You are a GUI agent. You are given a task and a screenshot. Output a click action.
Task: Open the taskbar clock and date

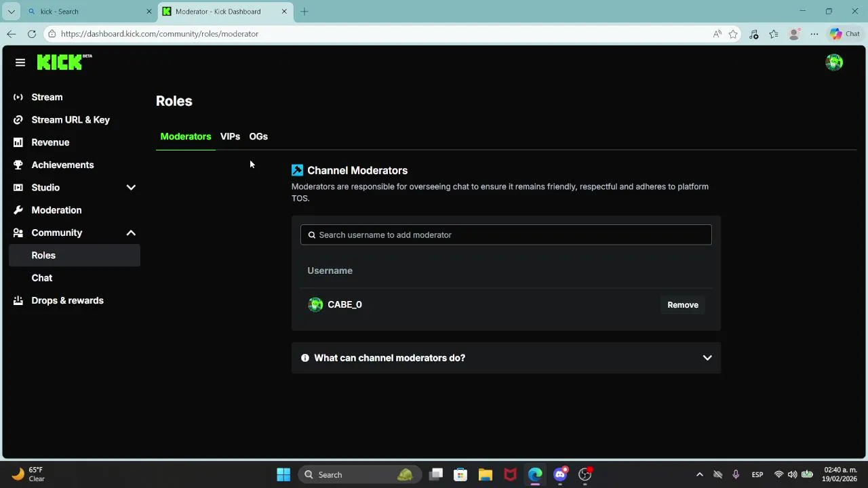[840, 474]
